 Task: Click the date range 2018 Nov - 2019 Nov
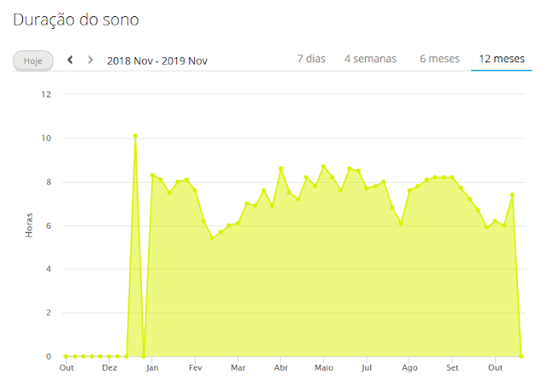157,61
